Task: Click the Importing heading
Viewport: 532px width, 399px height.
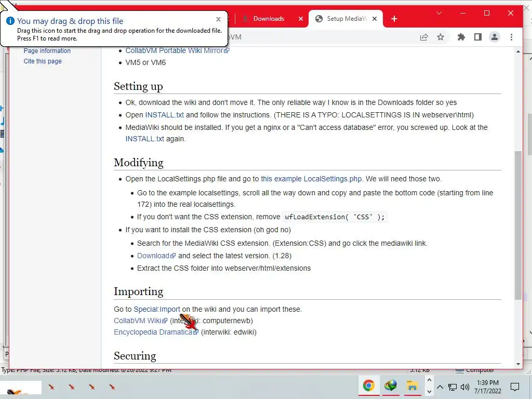Action: (138, 291)
